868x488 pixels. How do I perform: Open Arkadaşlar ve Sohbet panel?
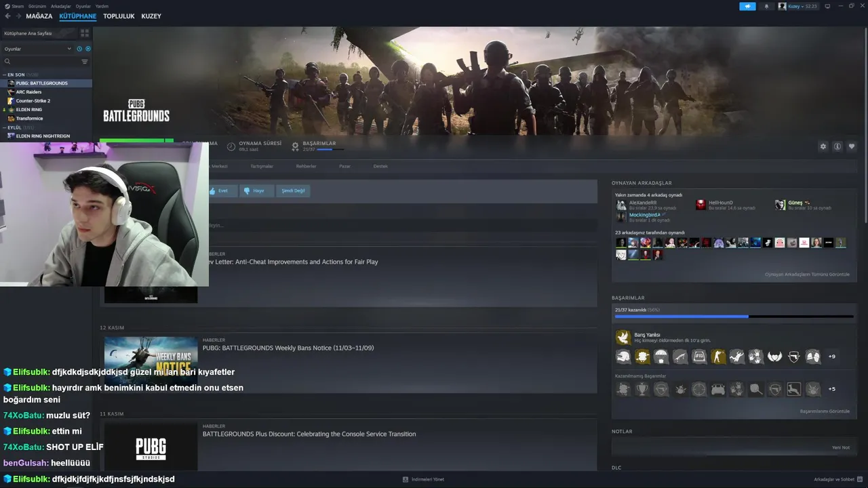837,479
